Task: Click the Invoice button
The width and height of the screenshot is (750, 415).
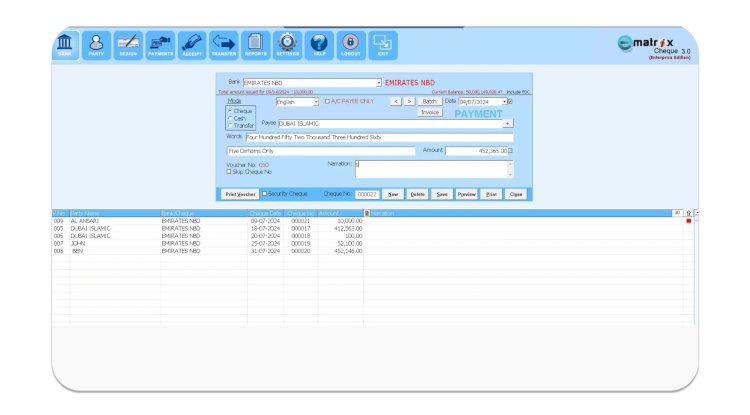Action: point(430,112)
